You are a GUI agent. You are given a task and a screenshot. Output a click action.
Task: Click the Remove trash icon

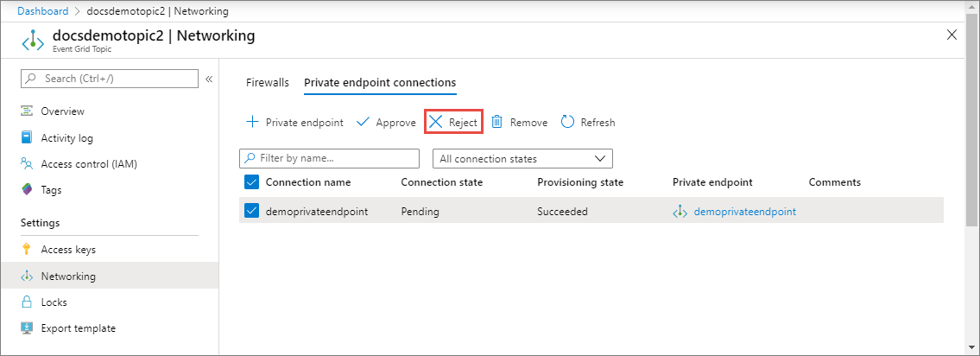(x=497, y=122)
